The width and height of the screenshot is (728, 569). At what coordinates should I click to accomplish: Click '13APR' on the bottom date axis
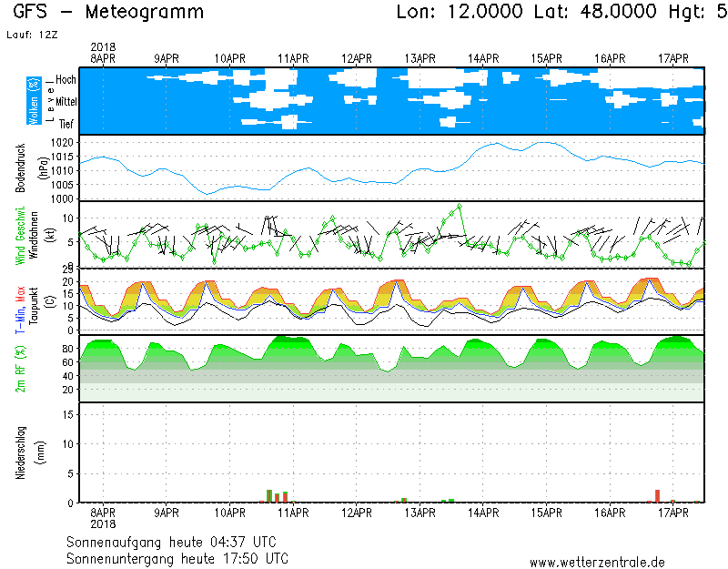(x=420, y=513)
